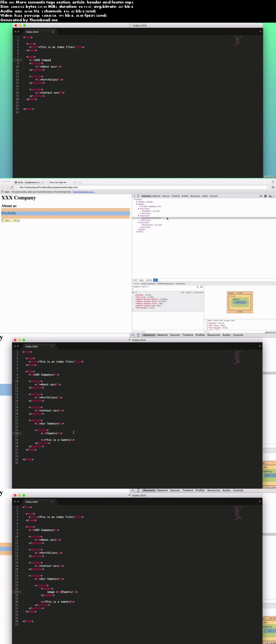
Task: Click the DevTools dock side icon
Action: (270, 196)
